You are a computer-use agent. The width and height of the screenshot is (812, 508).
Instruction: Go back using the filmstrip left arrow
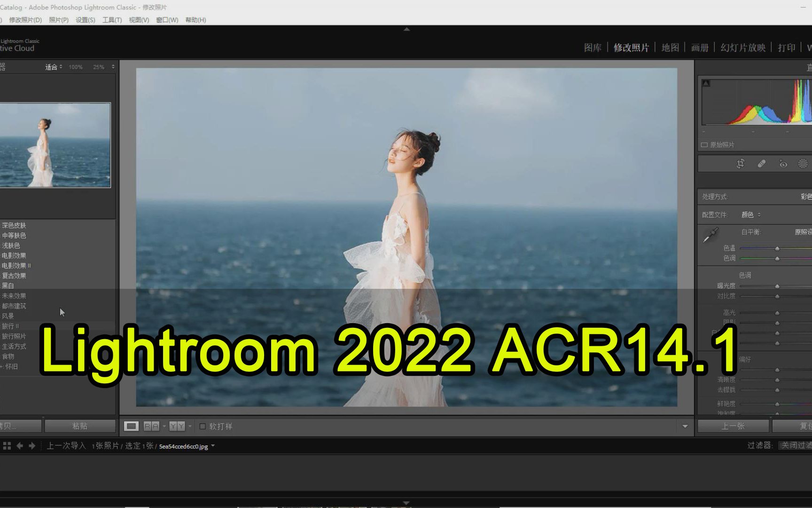coord(20,445)
